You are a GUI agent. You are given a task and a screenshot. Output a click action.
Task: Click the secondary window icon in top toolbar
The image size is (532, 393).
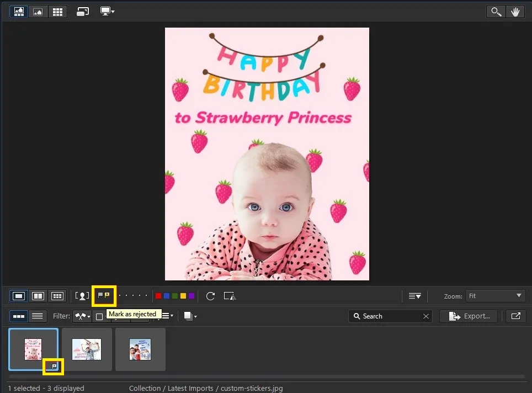coord(83,12)
